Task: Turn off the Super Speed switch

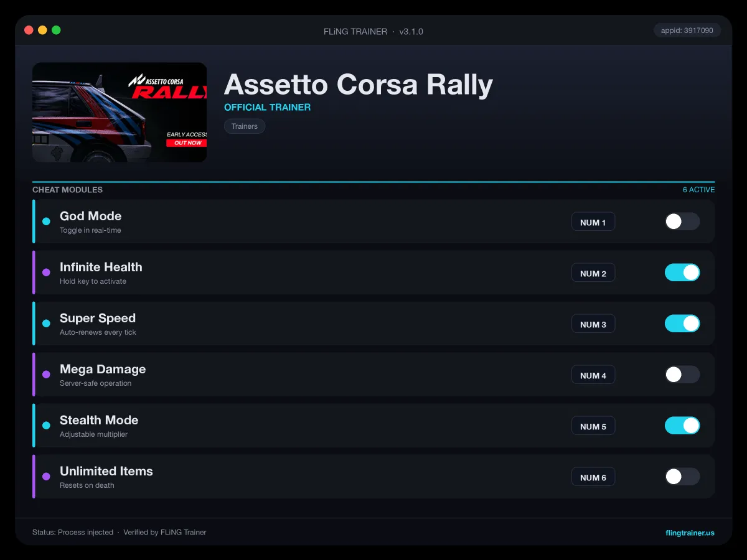Action: pos(682,324)
